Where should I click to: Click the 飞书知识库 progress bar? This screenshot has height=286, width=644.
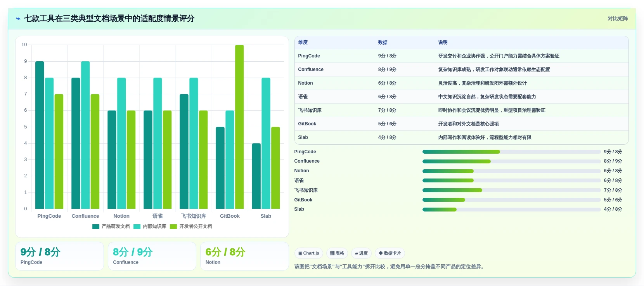tap(511, 190)
